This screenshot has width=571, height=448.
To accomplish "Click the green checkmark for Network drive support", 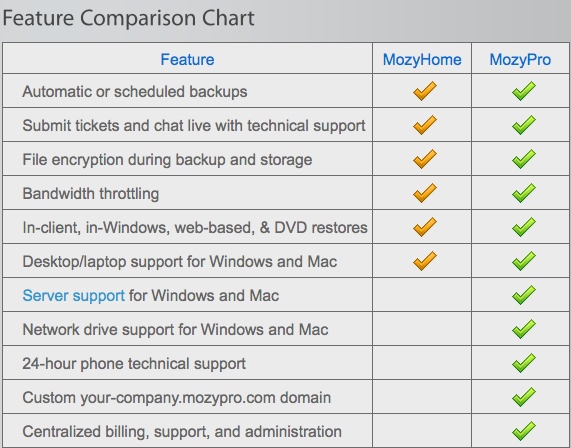I will [524, 329].
